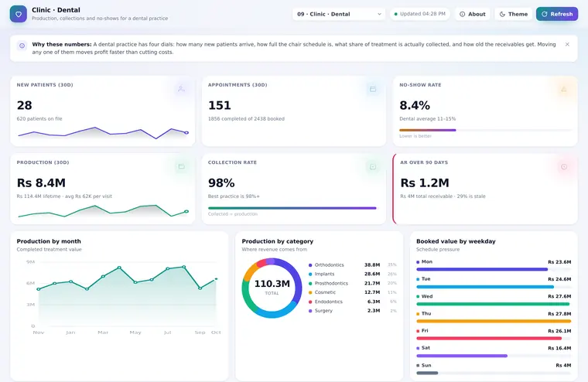Viewport: 588px width, 382px height.
Task: Click the 8.4% no-show rate value
Action: click(x=415, y=105)
